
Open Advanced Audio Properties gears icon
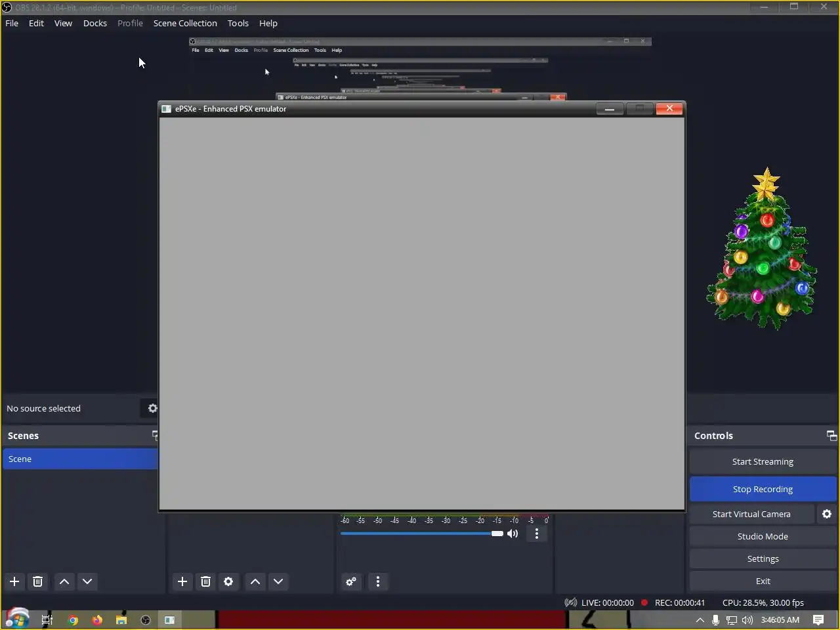click(351, 581)
